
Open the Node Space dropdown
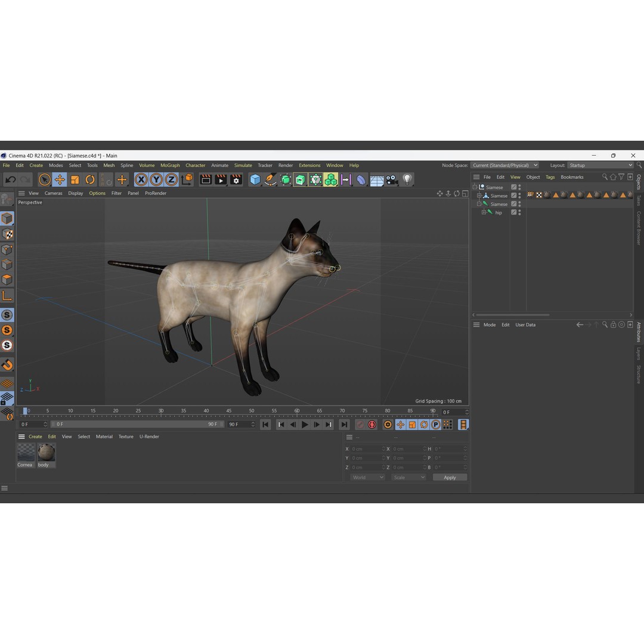pos(504,165)
